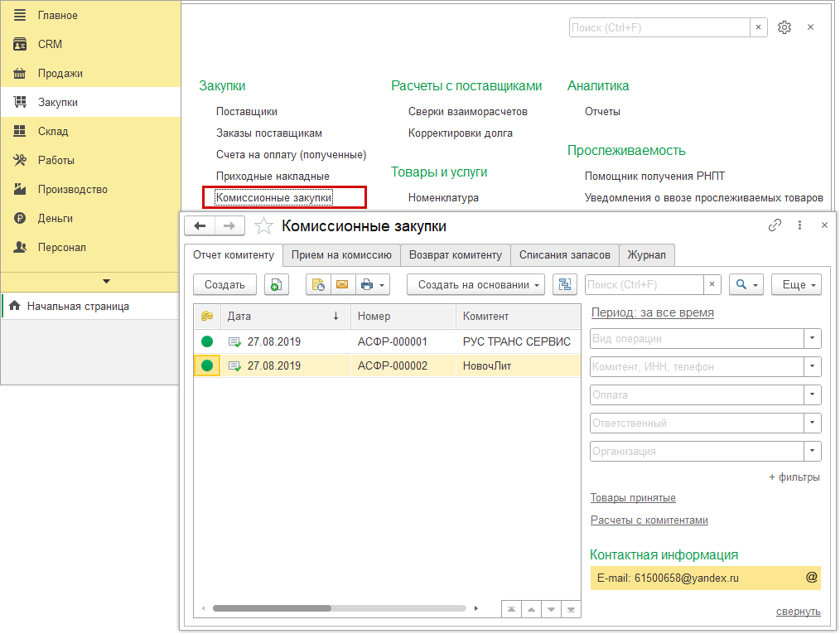The width and height of the screenshot is (840, 634).
Task: Open Комитент, ИНН, телефон dropdown
Action: [812, 366]
